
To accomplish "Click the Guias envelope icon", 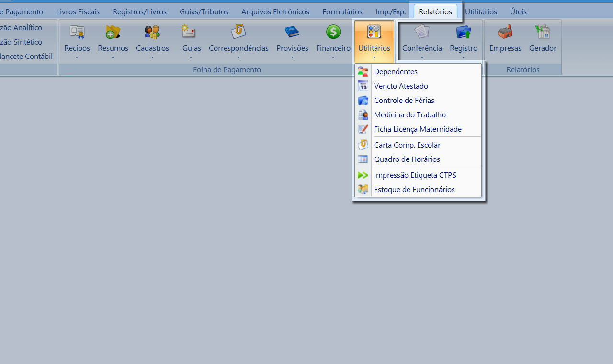I will [189, 33].
